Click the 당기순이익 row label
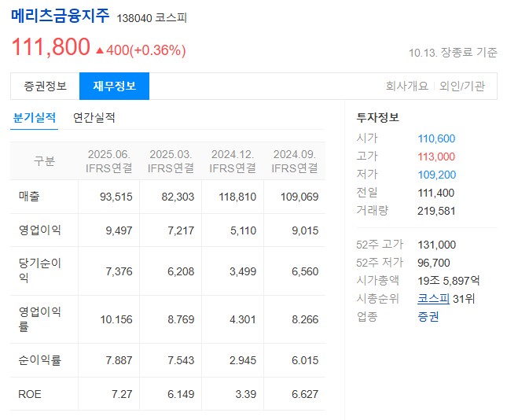507x420 pixels. (40, 271)
